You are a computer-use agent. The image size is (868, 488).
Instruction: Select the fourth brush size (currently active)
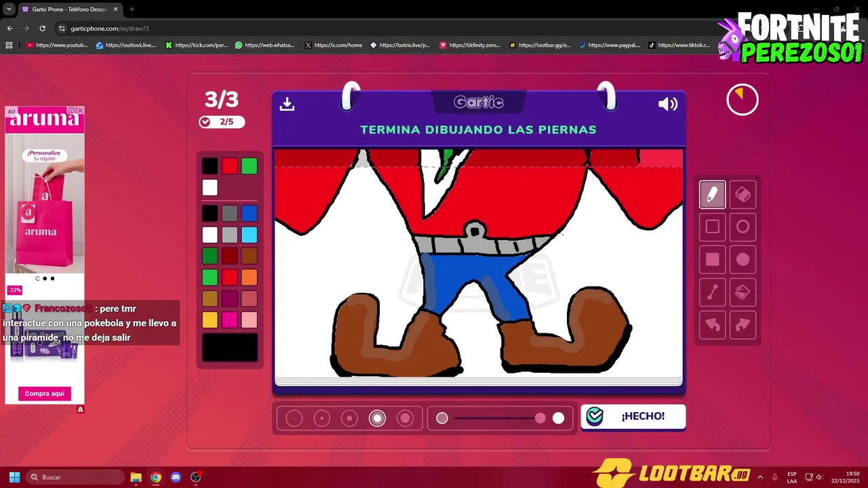point(377,418)
